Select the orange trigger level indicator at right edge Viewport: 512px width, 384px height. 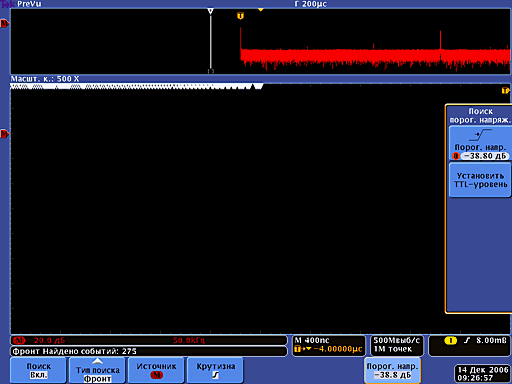coord(505,90)
